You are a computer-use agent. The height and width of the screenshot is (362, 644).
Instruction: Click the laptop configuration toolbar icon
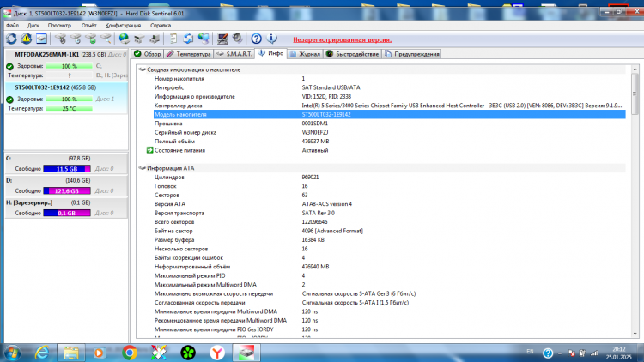222,39
